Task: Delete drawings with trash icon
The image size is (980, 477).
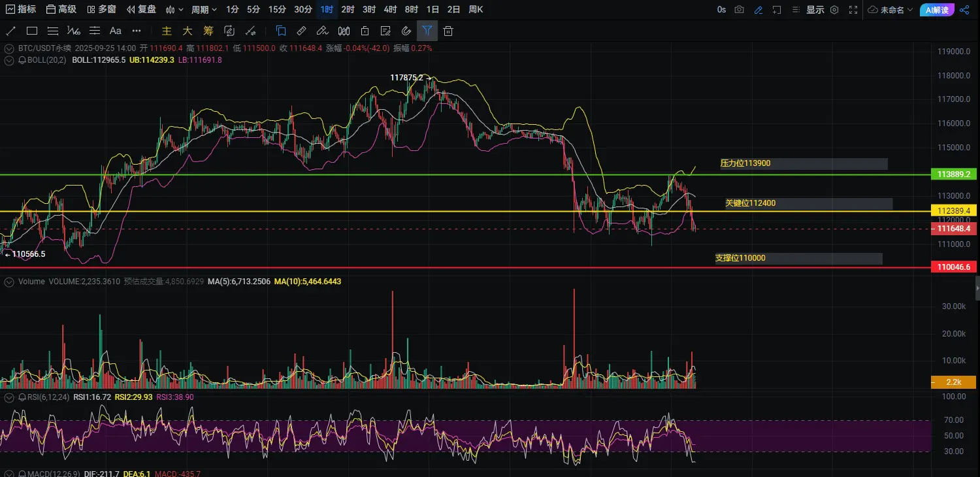Action: tap(448, 31)
